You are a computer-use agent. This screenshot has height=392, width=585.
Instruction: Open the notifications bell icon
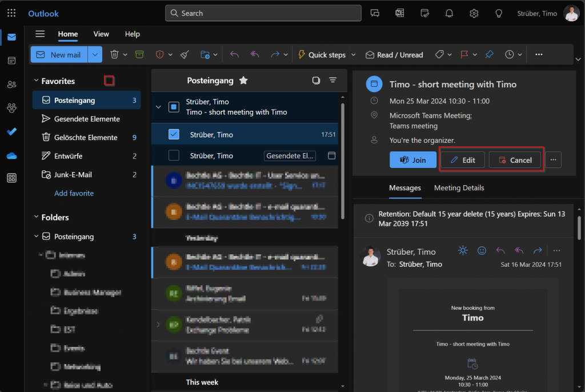coord(449,13)
